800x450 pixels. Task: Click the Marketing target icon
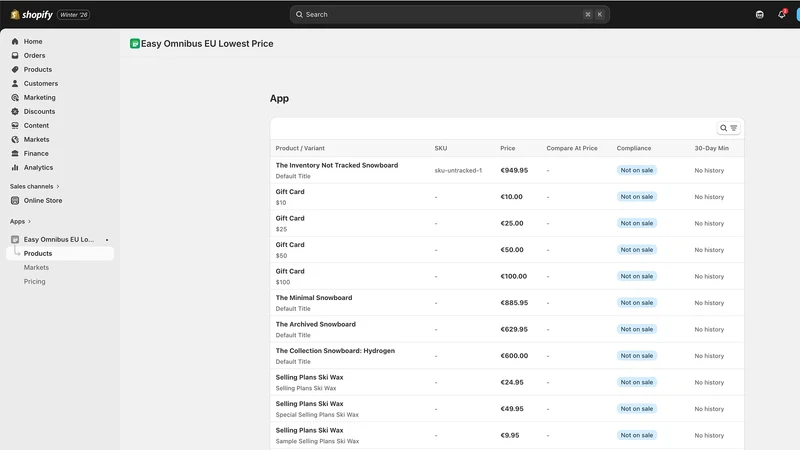click(15, 97)
